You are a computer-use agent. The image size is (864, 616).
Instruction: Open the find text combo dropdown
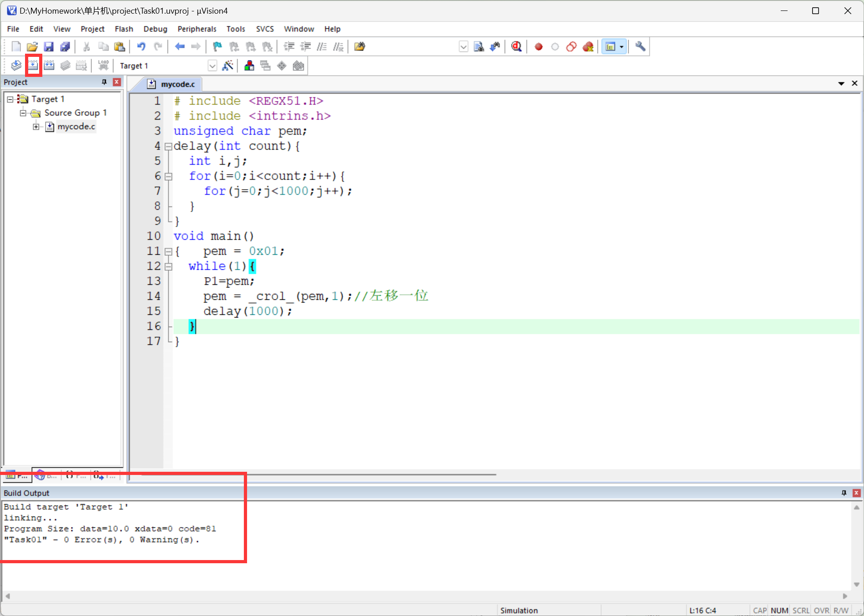tap(463, 46)
